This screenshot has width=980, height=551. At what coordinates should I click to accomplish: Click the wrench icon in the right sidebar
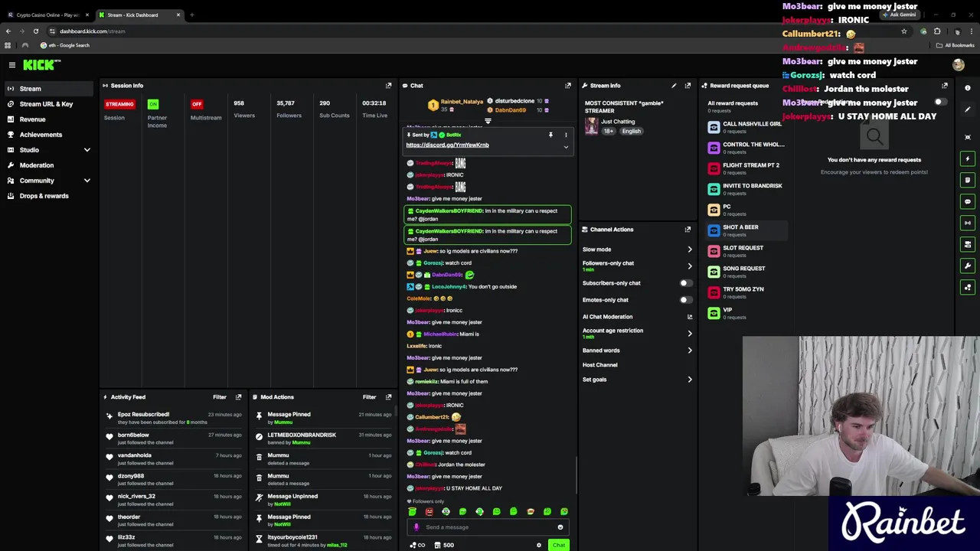tap(968, 266)
